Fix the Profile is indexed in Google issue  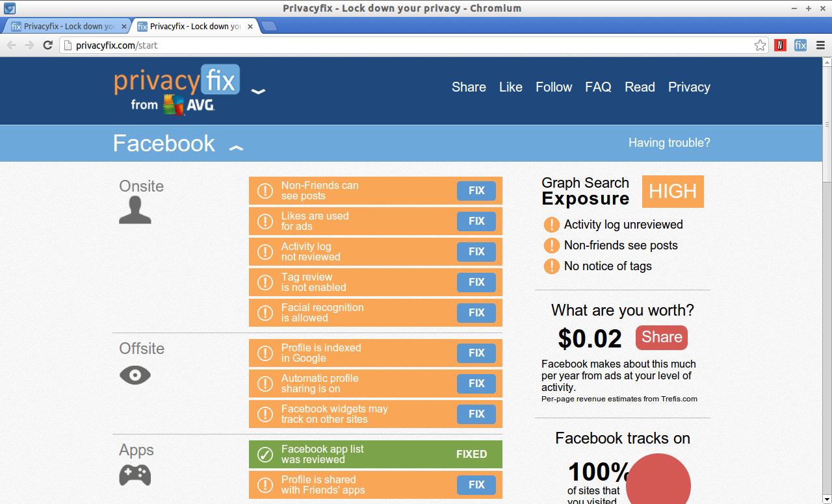476,353
